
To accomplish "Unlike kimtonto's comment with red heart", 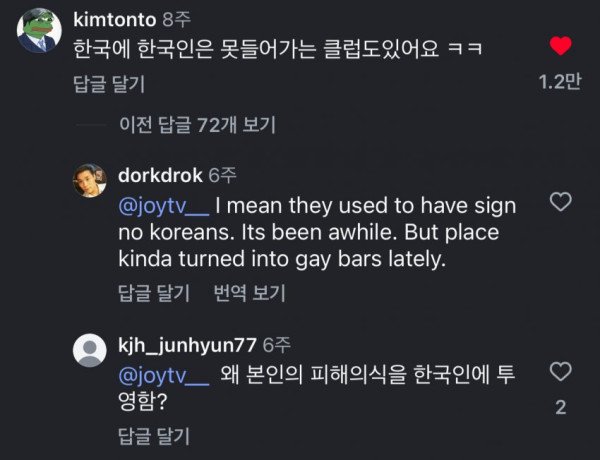I will 561,46.
